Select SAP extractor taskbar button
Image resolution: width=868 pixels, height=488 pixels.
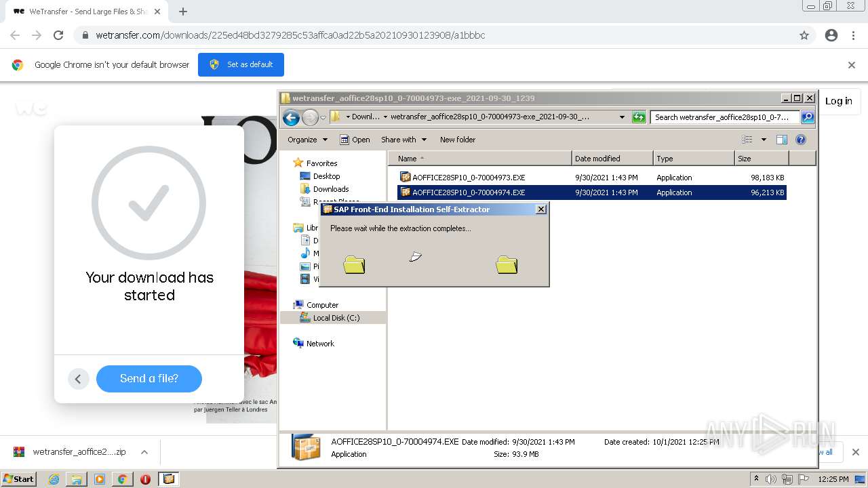click(169, 479)
